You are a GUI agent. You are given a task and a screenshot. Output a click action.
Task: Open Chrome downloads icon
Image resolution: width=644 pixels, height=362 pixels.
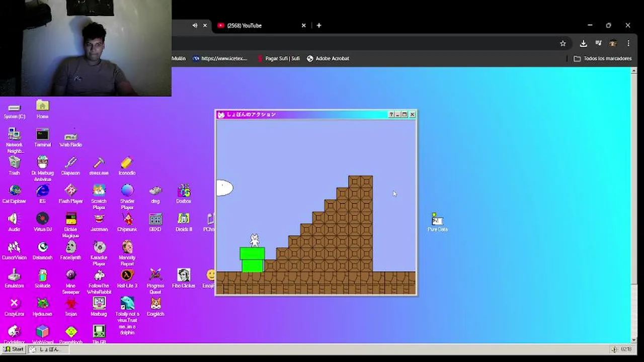(x=583, y=43)
